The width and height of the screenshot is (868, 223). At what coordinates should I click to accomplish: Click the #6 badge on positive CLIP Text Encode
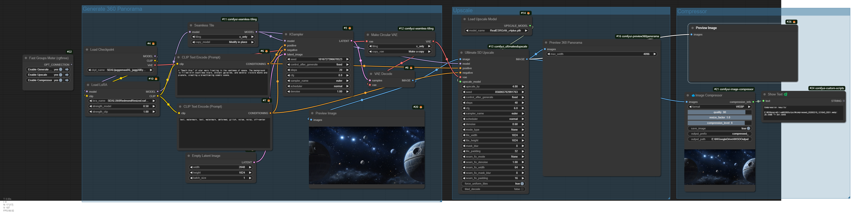click(264, 51)
